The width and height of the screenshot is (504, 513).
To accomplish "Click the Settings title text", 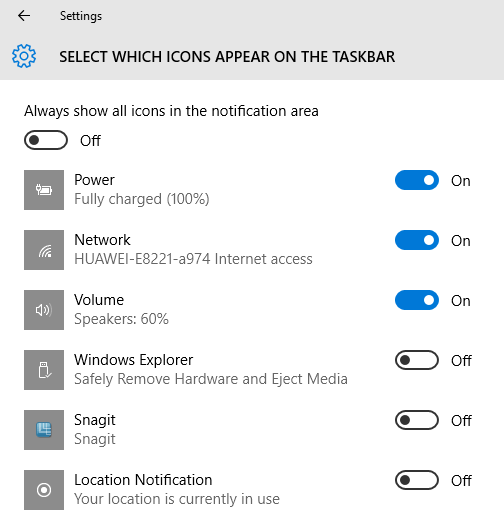I will [x=81, y=16].
